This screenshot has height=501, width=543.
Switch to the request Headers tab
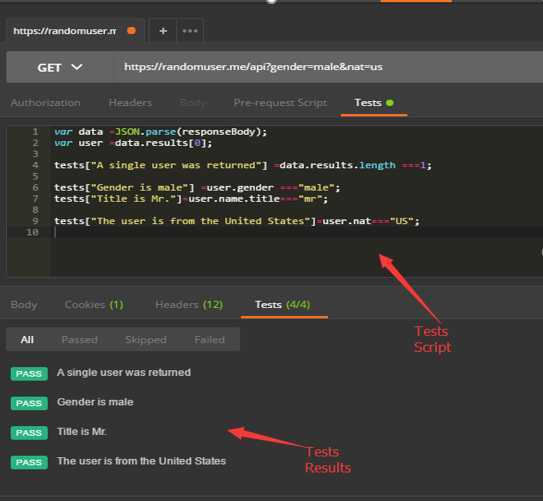pos(130,103)
